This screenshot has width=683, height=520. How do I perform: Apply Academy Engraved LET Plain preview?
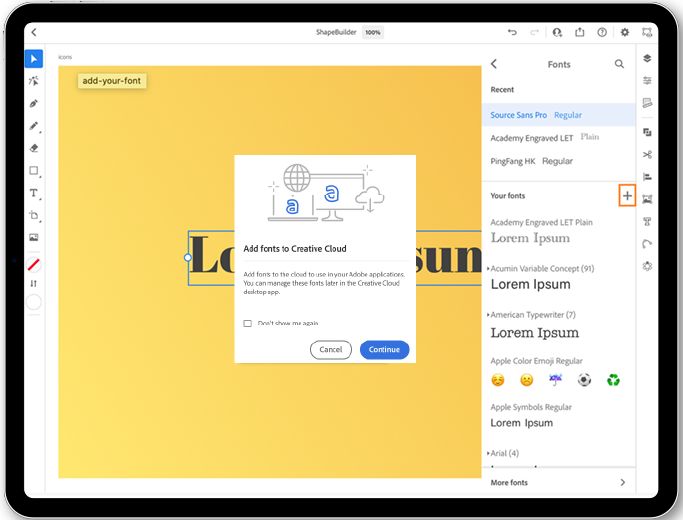[x=530, y=238]
